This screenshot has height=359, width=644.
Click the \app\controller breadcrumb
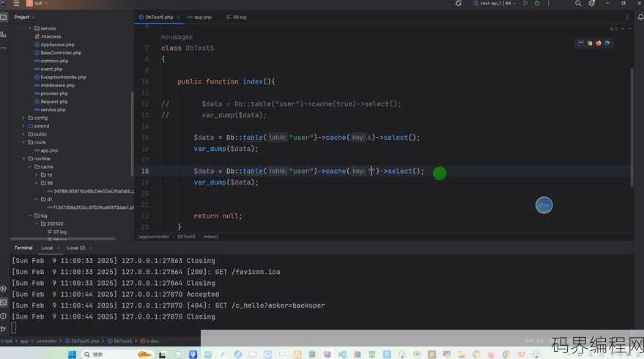point(154,237)
